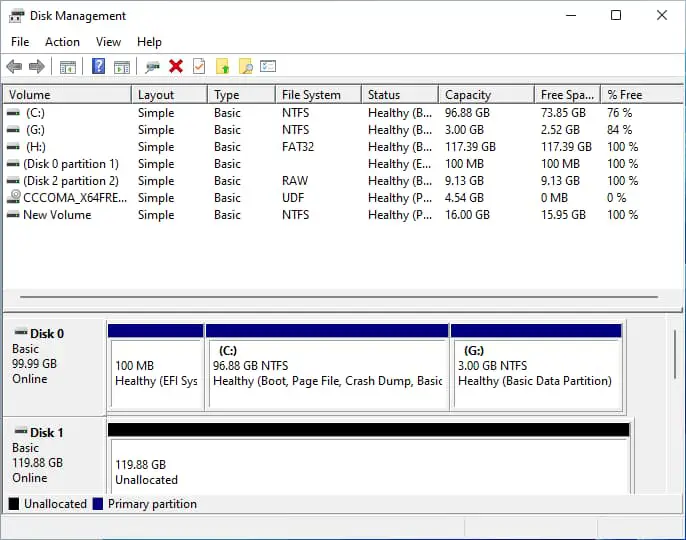Viewport: 686px width, 540px height.
Task: Click the red X Delete toolbar icon
Action: coord(176,67)
